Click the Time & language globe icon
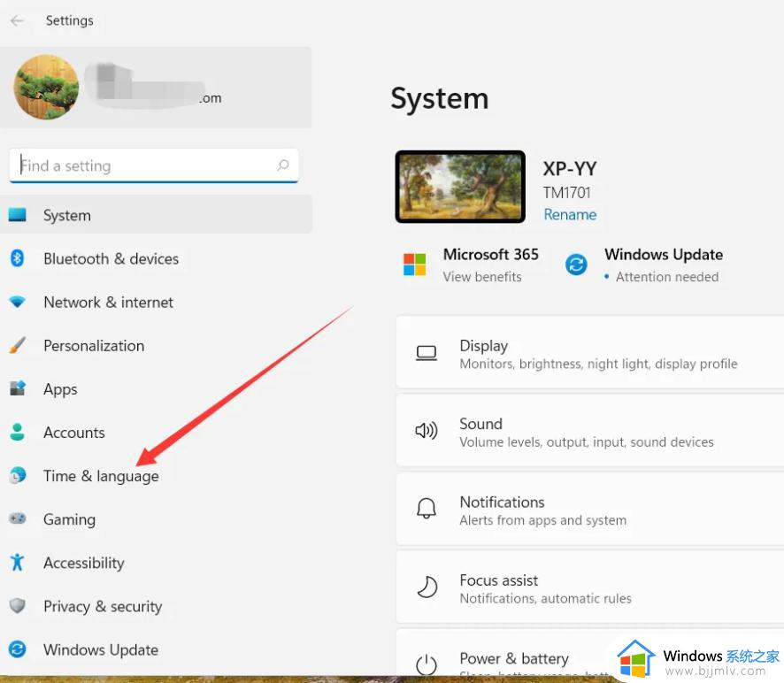 pos(18,475)
